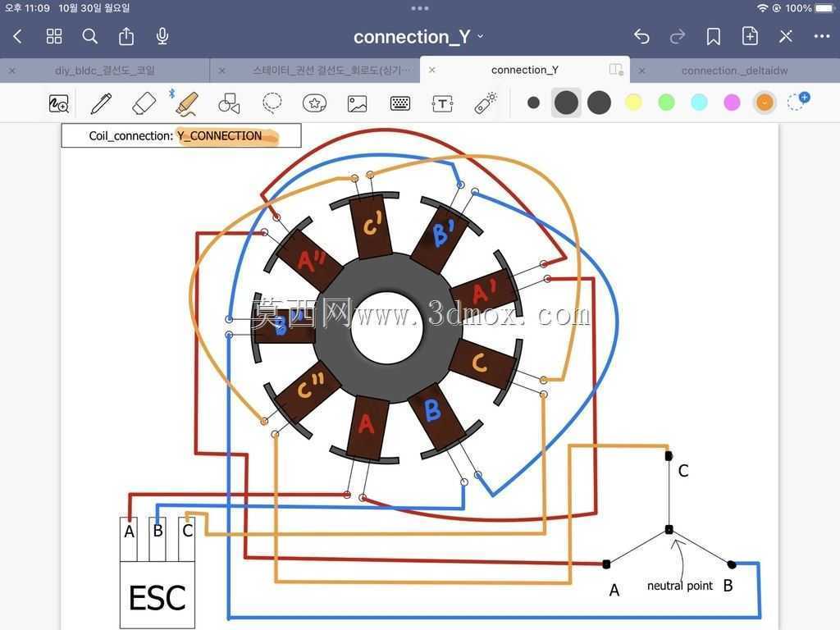Select the zoom window tool
The width and height of the screenshot is (840, 630).
59,103
